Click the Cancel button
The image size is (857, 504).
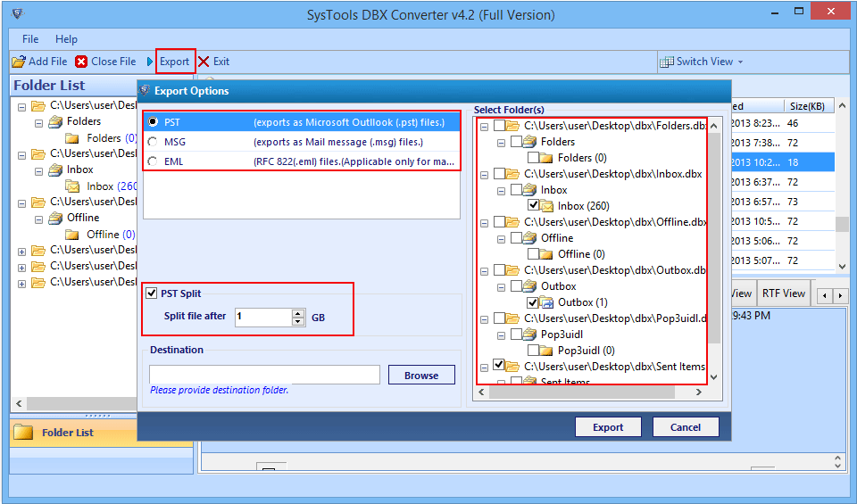pos(686,427)
